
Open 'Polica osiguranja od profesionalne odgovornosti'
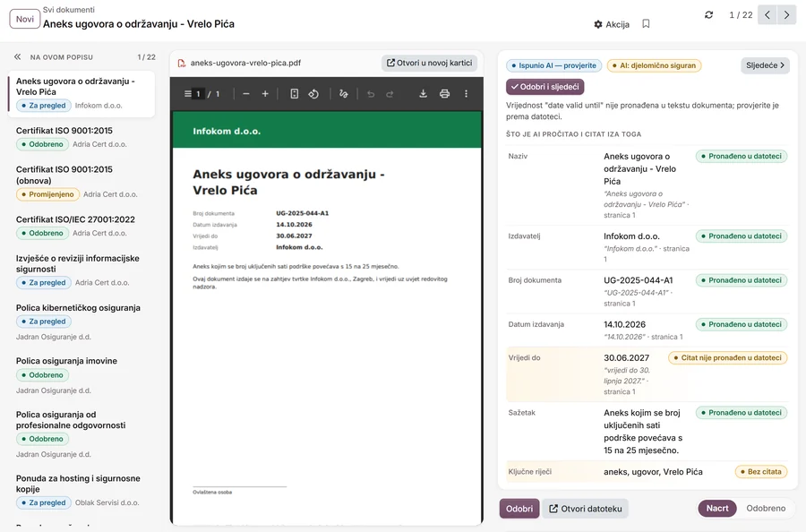coord(81,433)
